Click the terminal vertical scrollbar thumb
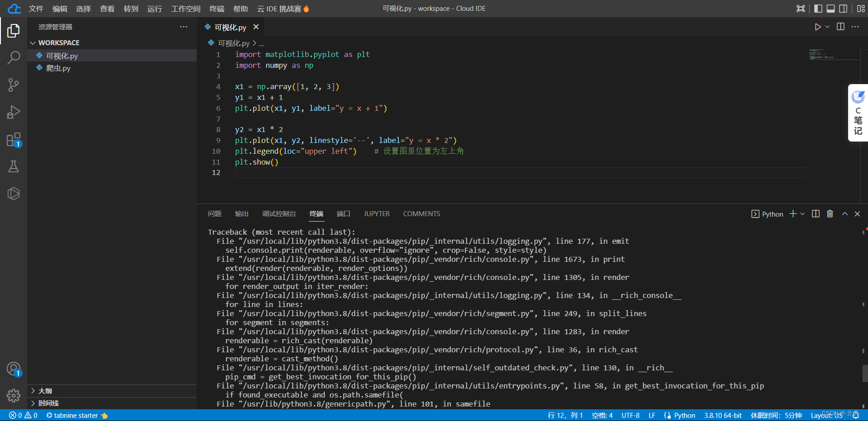 (x=865, y=374)
